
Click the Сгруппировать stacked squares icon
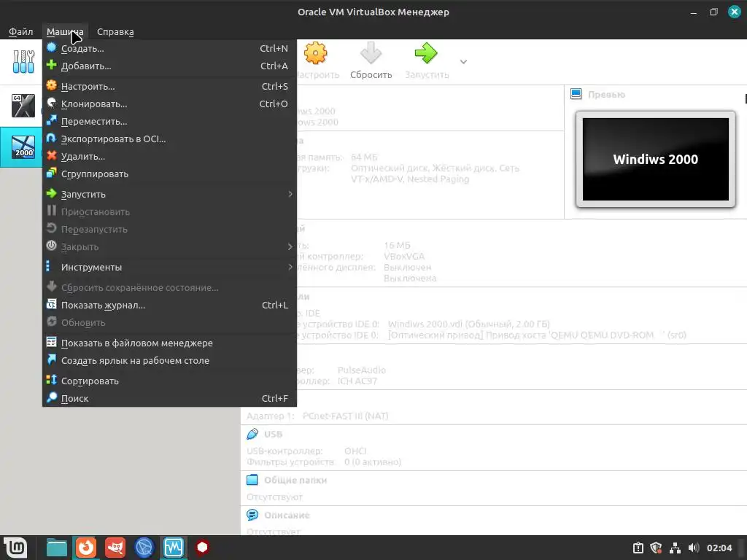[52, 174]
